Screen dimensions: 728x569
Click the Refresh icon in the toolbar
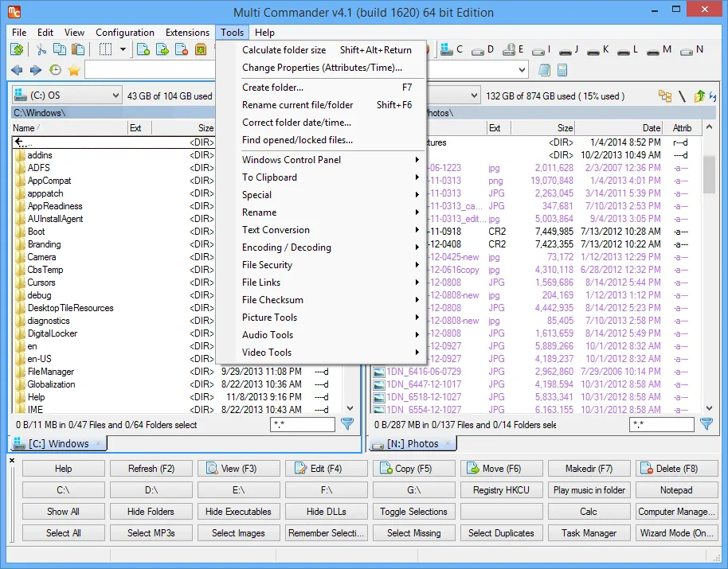17,50
